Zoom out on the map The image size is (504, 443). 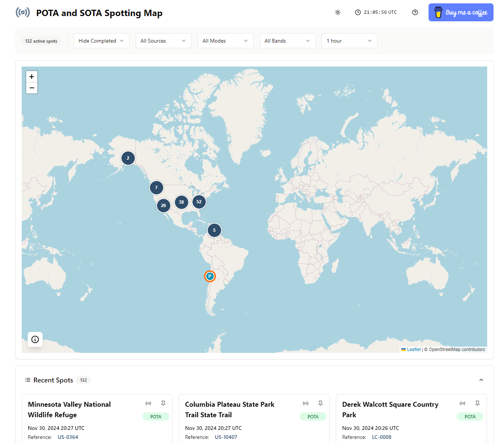pos(32,88)
